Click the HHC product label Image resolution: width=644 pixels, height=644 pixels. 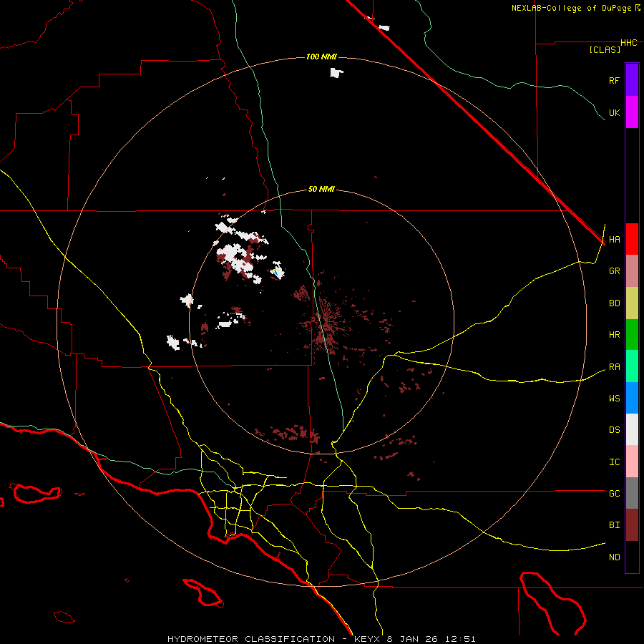(x=628, y=43)
